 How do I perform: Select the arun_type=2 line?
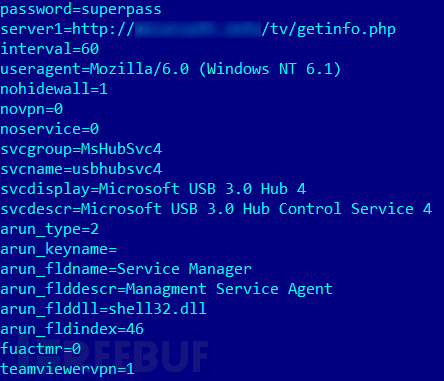tap(50, 229)
